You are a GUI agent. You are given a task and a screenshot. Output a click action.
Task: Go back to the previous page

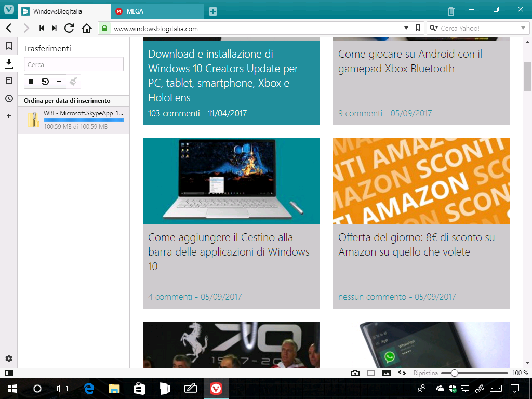9,28
